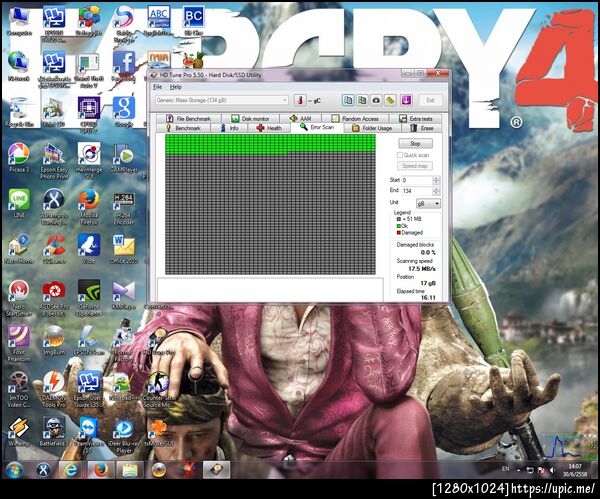
Task: Open Office 2003 Outlook desktop shortcut
Action: (x=123, y=249)
